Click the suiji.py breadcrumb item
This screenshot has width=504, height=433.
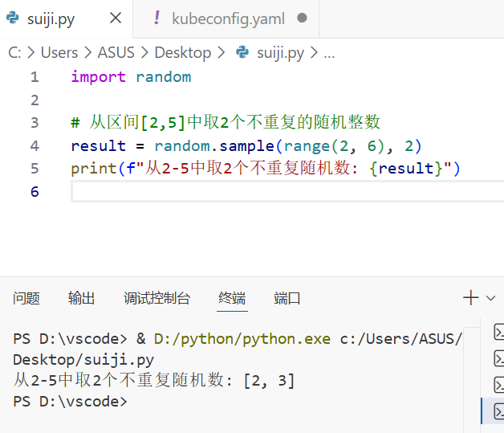click(x=280, y=53)
